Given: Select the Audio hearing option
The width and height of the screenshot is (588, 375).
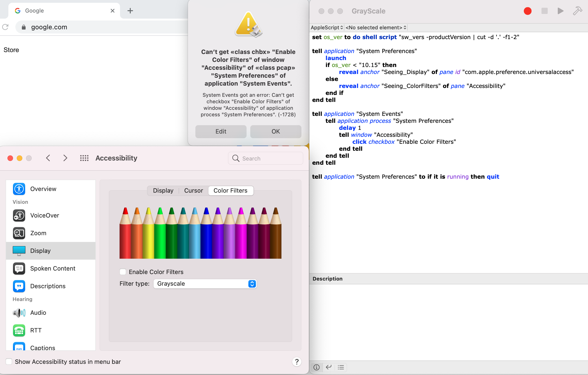Looking at the screenshot, I should (x=38, y=312).
